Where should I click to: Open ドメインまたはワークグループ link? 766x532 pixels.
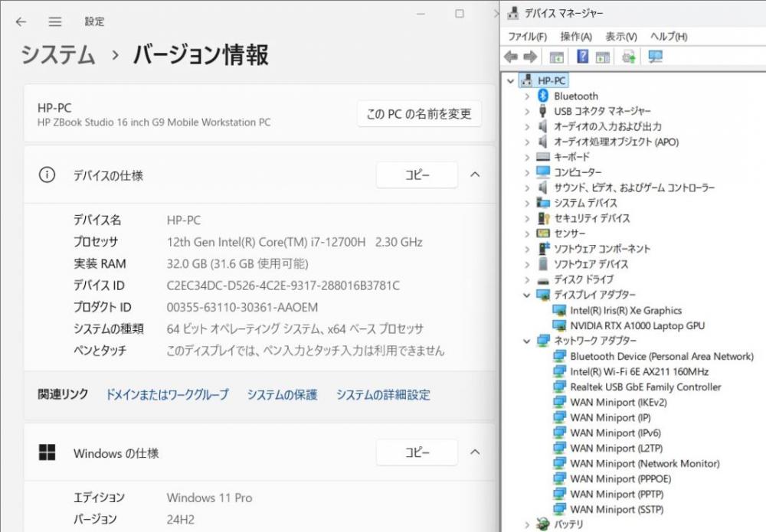click(x=167, y=394)
